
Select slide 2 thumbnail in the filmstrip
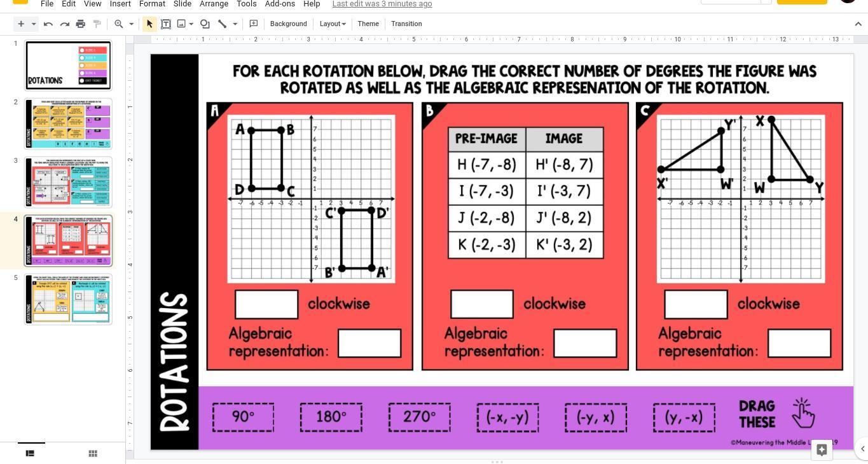click(68, 123)
